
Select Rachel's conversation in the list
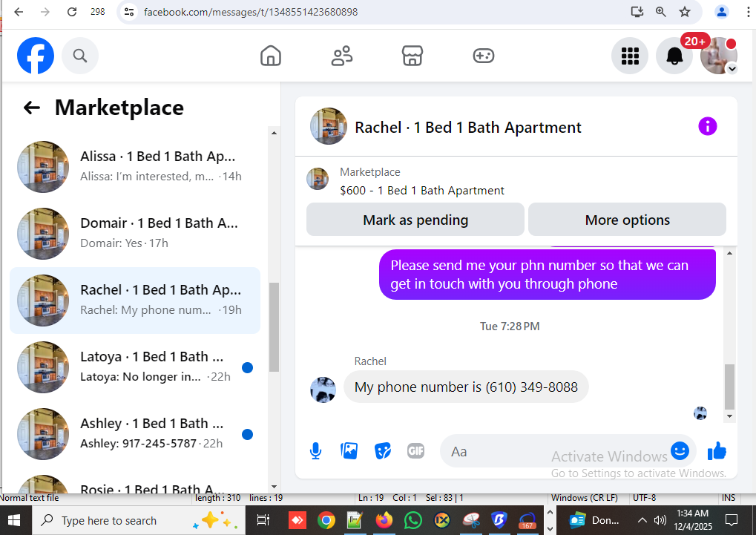pyautogui.click(x=135, y=300)
